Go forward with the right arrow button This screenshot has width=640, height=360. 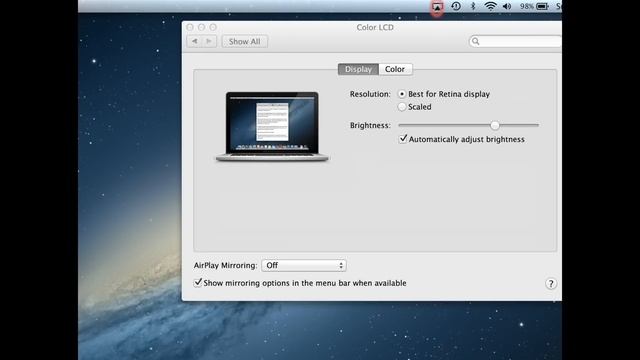(209, 41)
